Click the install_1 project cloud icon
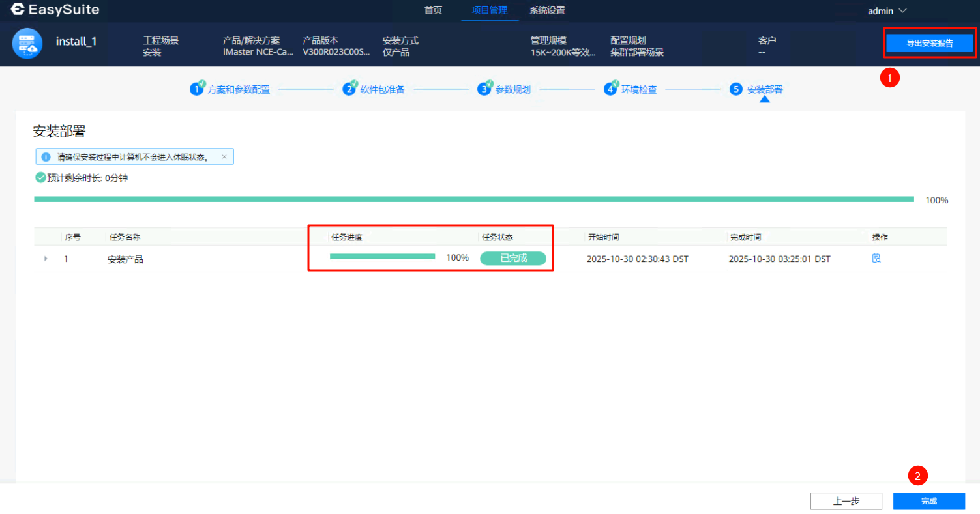The height and width of the screenshot is (514, 980). click(27, 43)
